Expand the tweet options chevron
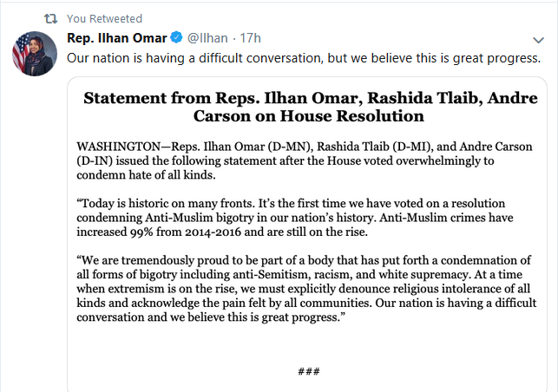The height and width of the screenshot is (392, 558). click(538, 39)
